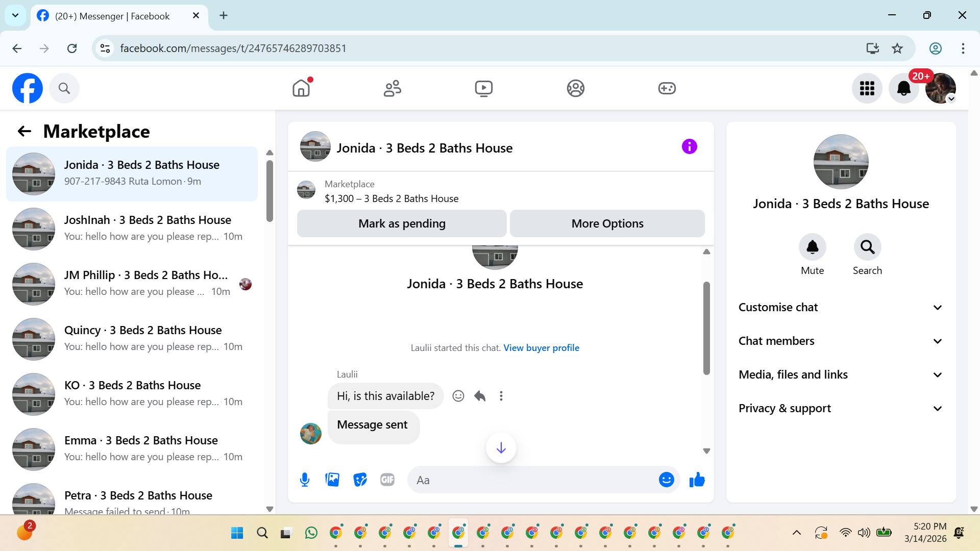Click the Install app icon in address bar
980x551 pixels.
(x=872, y=48)
